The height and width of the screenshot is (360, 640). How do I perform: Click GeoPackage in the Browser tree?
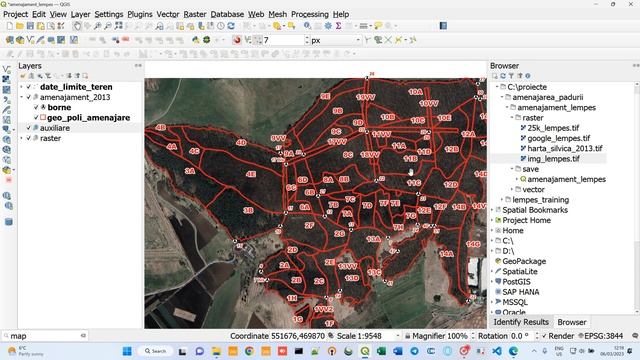pyautogui.click(x=524, y=261)
